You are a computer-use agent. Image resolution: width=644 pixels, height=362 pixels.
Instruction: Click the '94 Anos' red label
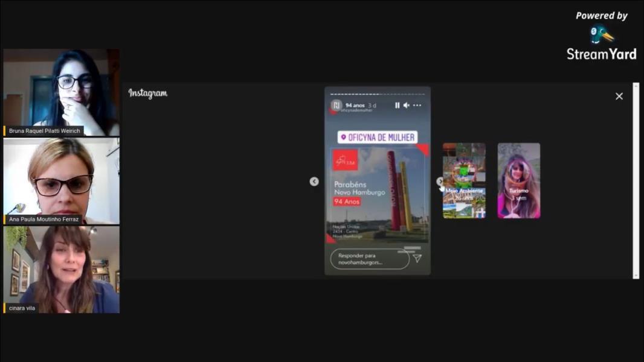pyautogui.click(x=347, y=202)
